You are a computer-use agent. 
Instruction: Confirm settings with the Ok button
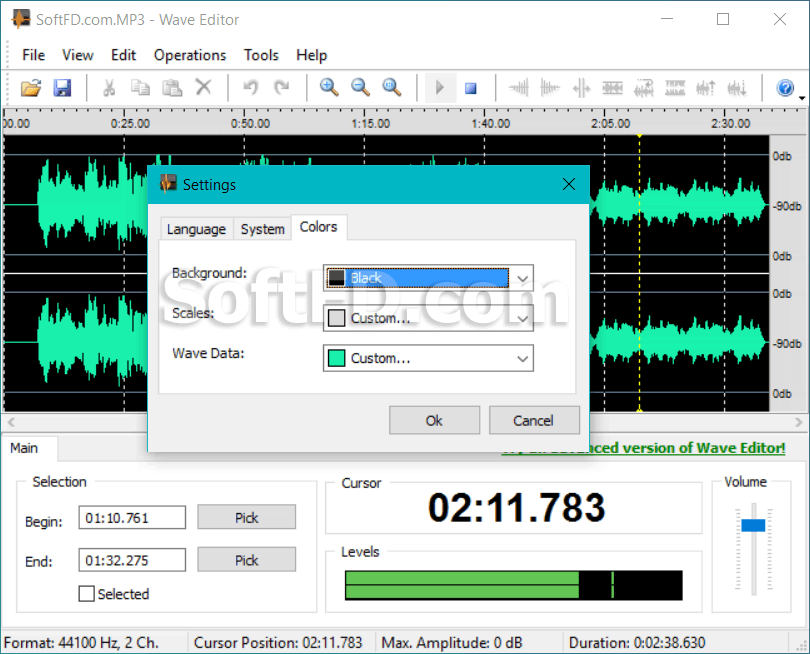point(434,421)
